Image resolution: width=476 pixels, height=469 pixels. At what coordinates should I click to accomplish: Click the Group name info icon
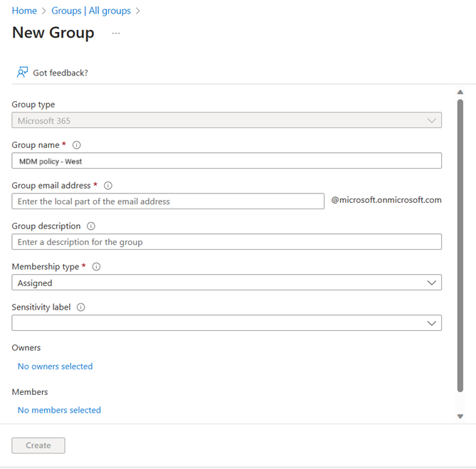(x=77, y=145)
